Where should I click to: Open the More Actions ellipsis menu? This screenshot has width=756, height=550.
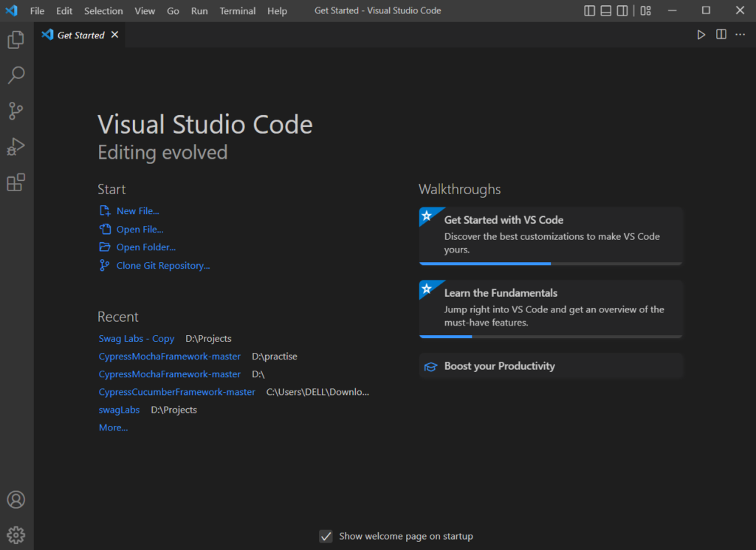740,35
